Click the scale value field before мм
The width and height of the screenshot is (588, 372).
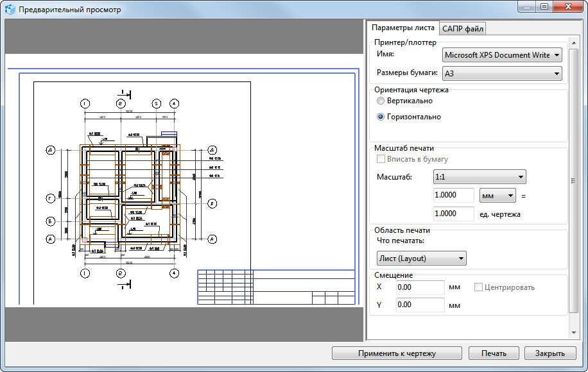tap(454, 195)
